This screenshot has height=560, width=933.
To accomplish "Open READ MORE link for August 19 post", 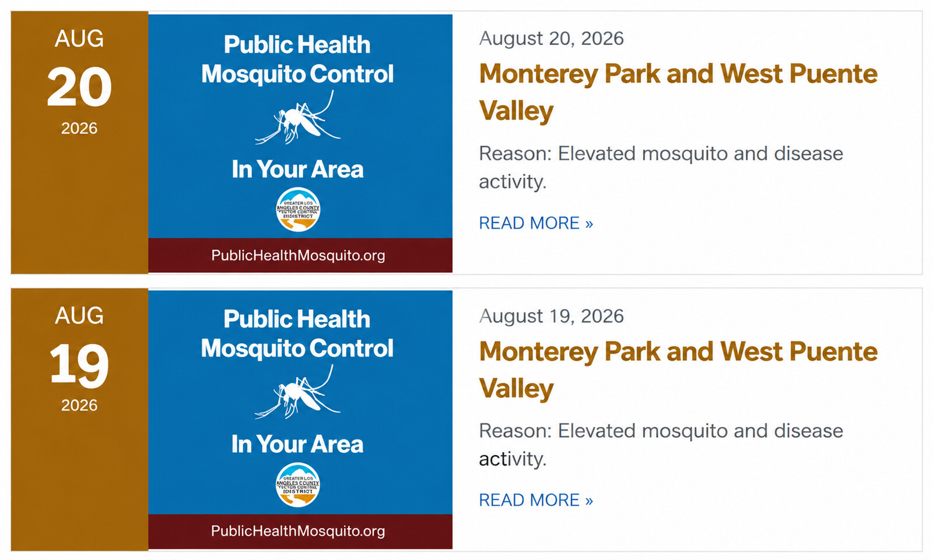I will (x=536, y=500).
